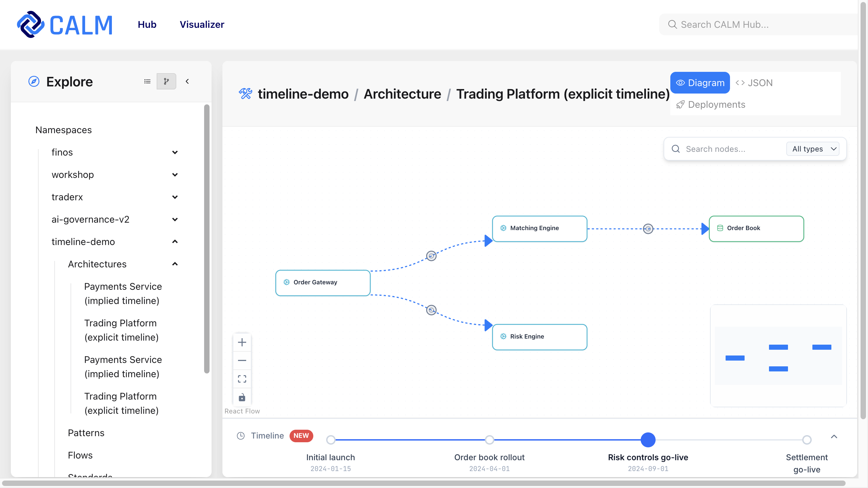Viewport: 868px width, 488px height.
Task: Click the NEW badge next to Timeline
Action: click(301, 436)
